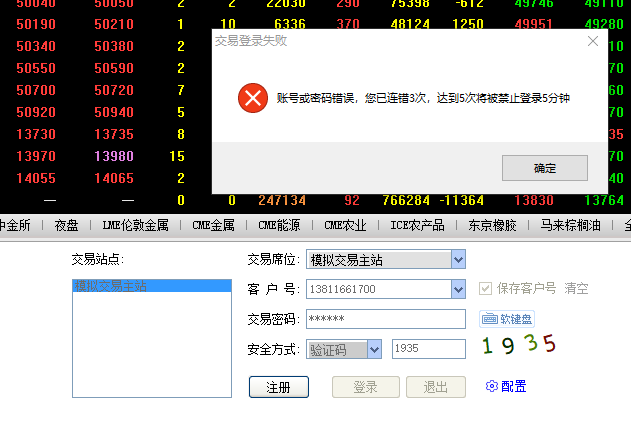Click the verification code field containing 1935
This screenshot has height=425, width=631.
tap(429, 349)
